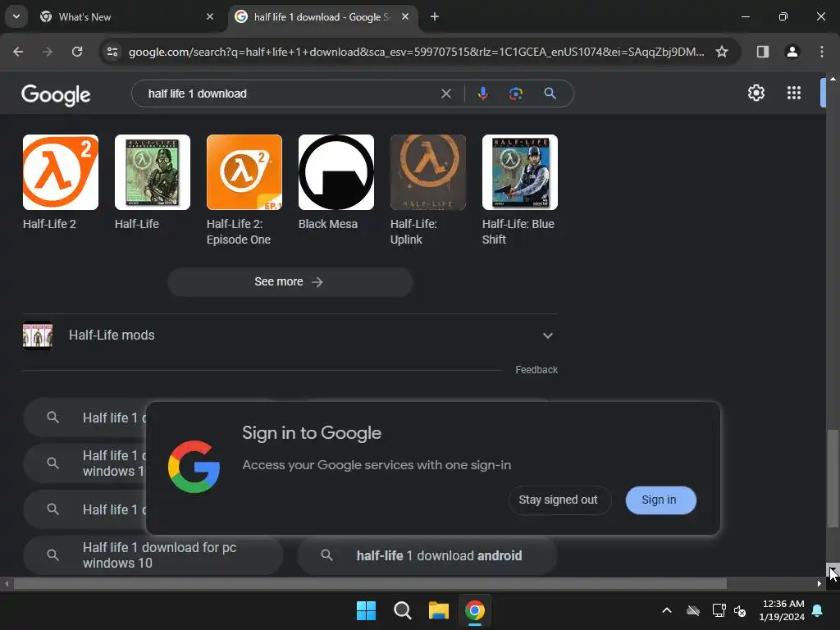
Task: Click the vertical scrollbar thumb
Action: coord(833,478)
